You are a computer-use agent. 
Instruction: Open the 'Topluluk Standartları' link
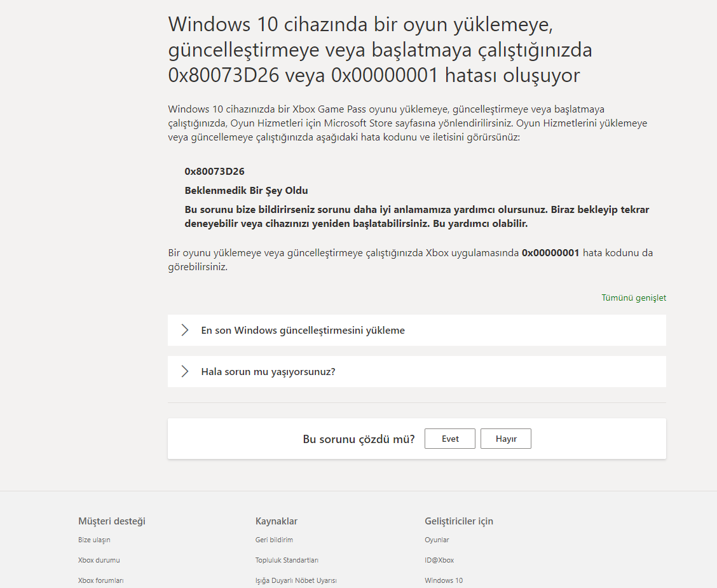click(x=287, y=560)
